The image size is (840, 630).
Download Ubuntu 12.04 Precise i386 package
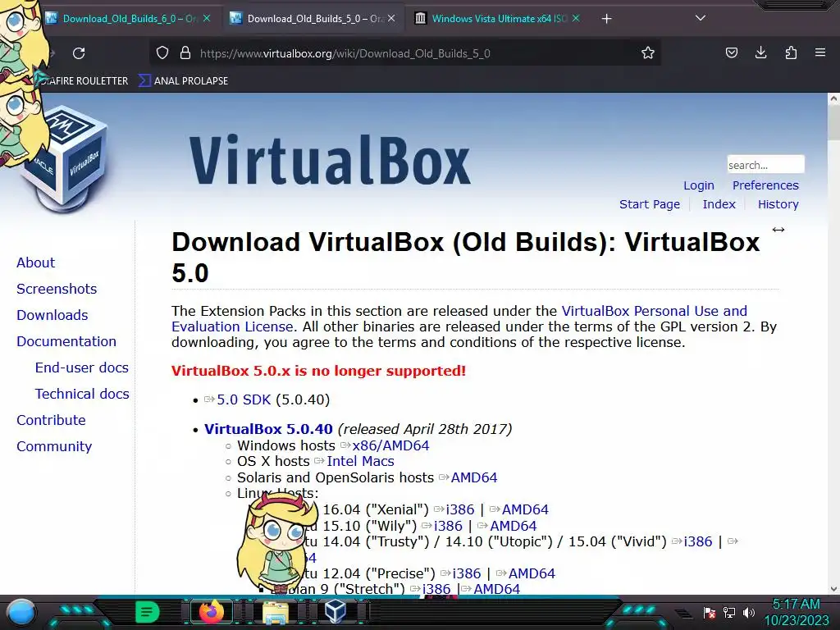pos(467,573)
